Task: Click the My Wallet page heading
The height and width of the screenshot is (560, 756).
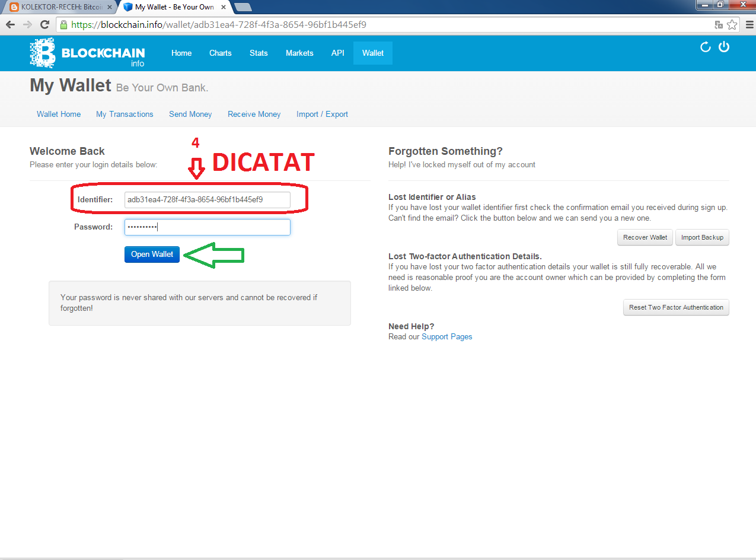Action: click(x=71, y=85)
